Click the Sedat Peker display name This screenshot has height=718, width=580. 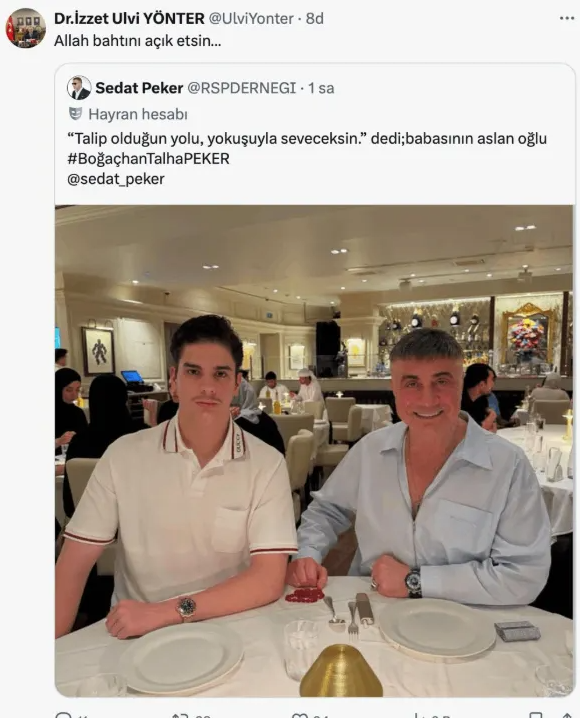coord(139,88)
